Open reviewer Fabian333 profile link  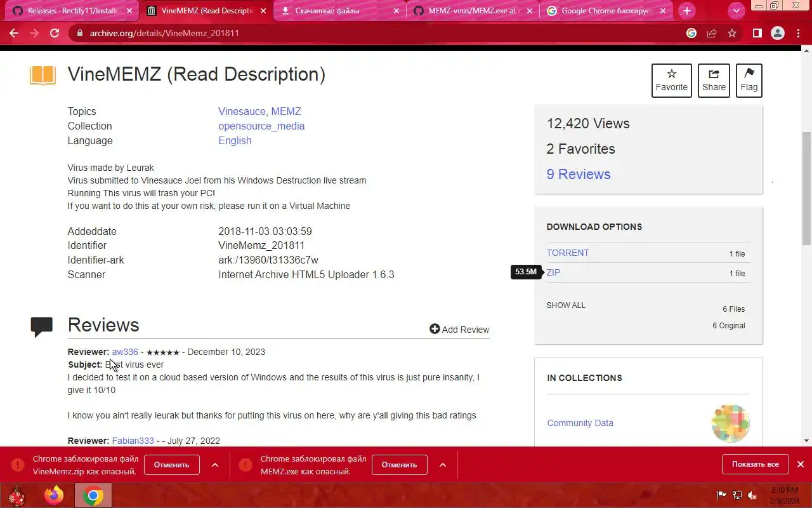click(133, 441)
